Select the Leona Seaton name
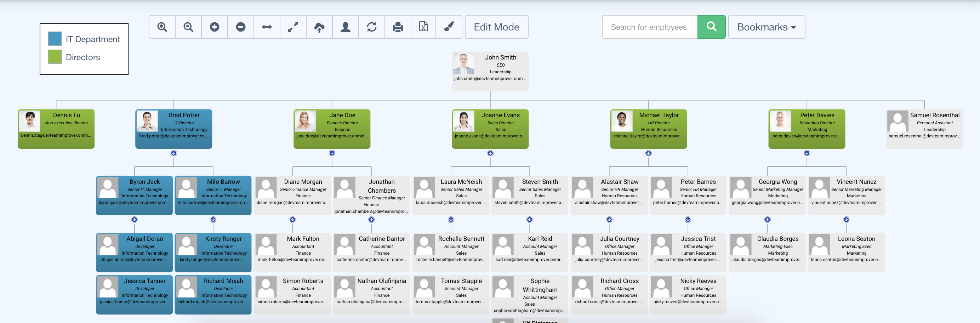 pyautogui.click(x=856, y=239)
